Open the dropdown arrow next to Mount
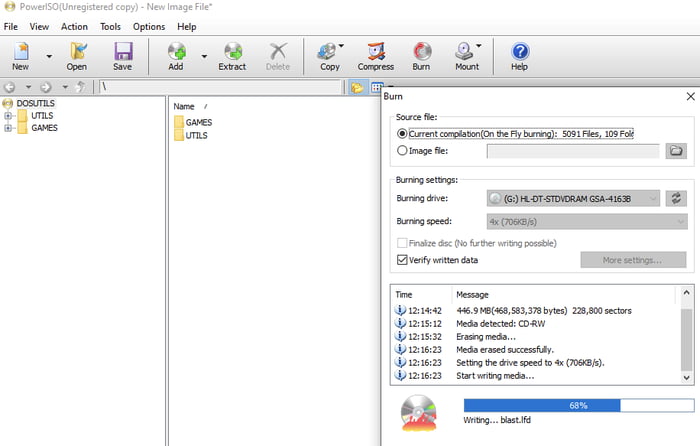The image size is (700, 446). [479, 46]
